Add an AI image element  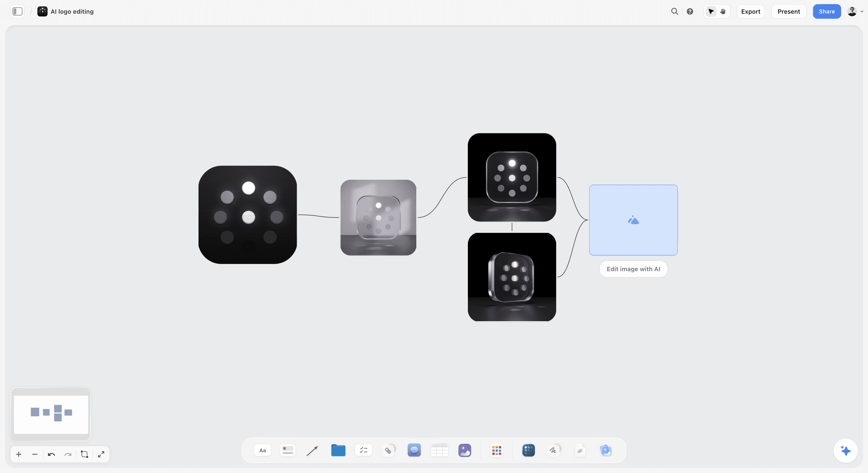[465, 450]
